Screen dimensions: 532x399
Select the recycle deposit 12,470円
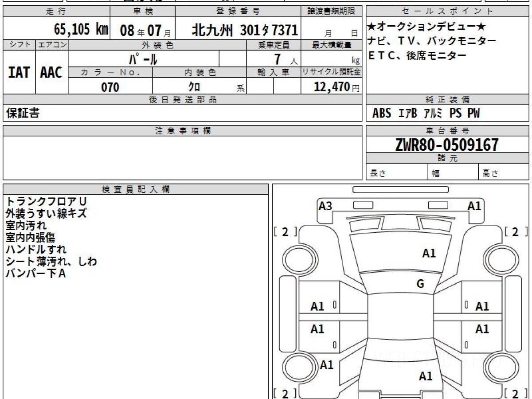click(336, 87)
